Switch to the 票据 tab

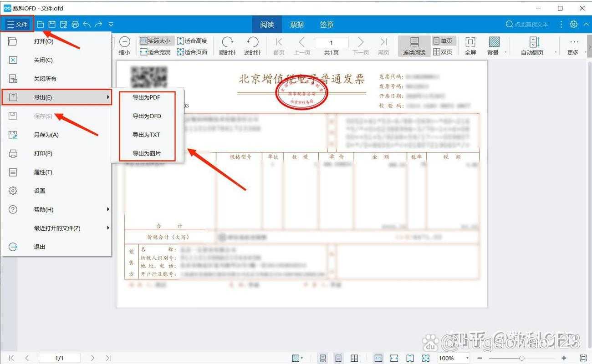click(x=296, y=24)
